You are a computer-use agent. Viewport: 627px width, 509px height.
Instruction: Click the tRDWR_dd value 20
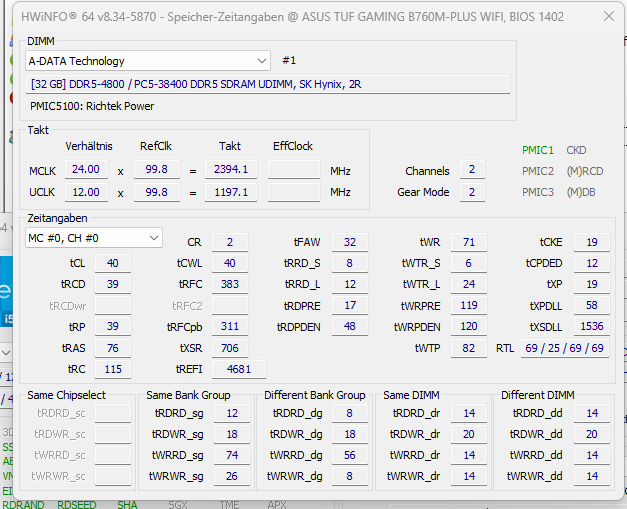(x=592, y=434)
